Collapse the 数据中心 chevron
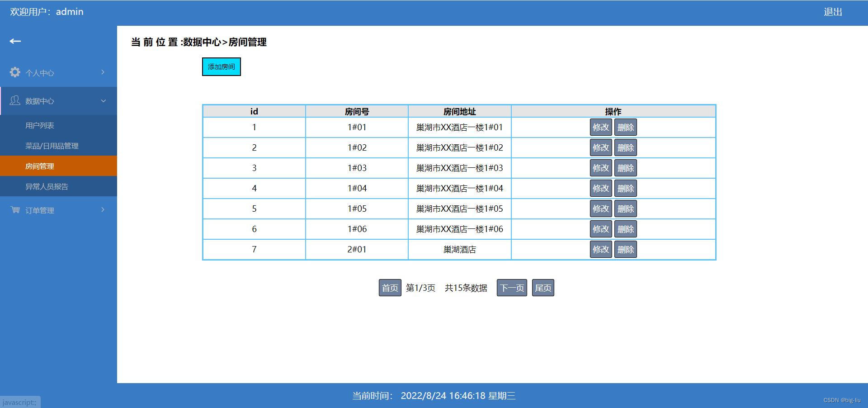Image resolution: width=868 pixels, height=408 pixels. [x=103, y=101]
